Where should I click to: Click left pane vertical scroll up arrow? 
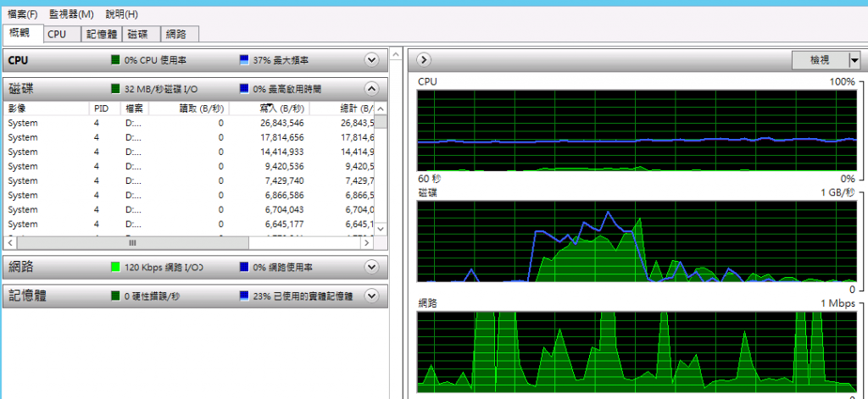[396, 53]
